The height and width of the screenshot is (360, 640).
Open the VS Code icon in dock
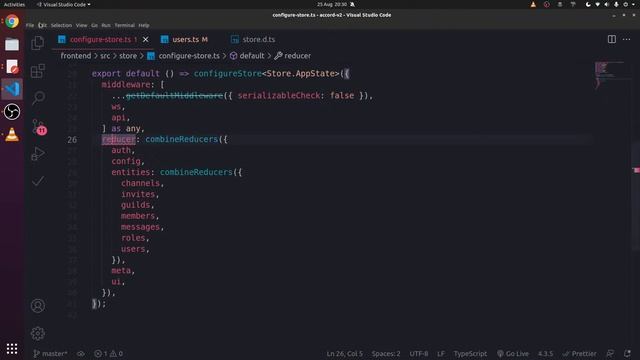tap(12, 89)
